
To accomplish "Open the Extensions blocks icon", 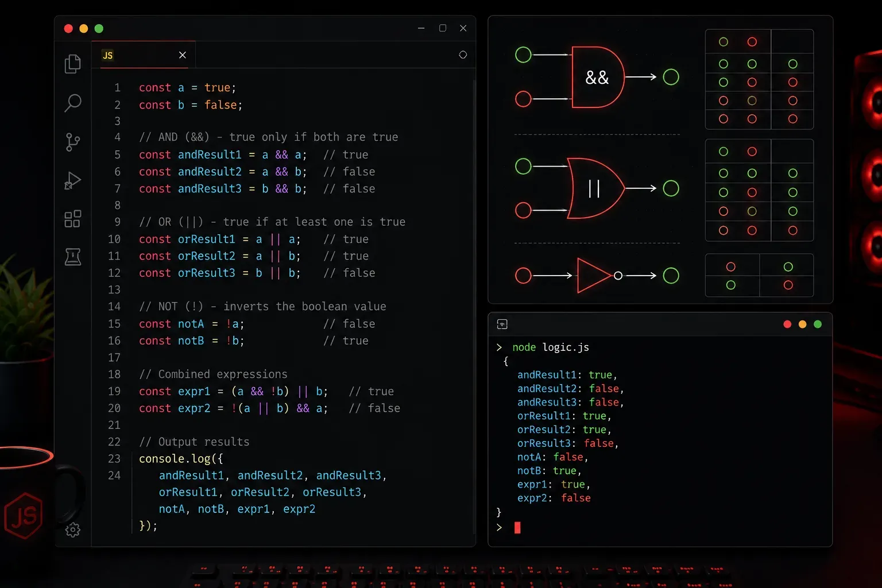I will [x=73, y=219].
